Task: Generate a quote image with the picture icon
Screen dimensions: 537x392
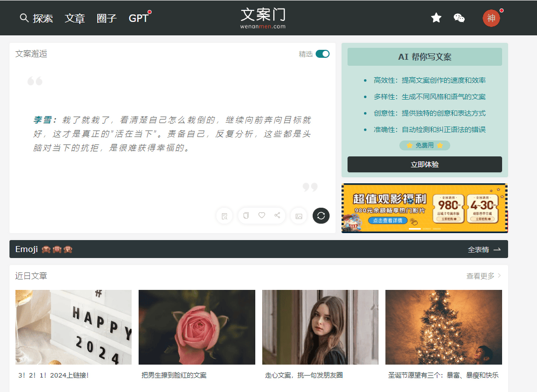Action: click(x=299, y=216)
